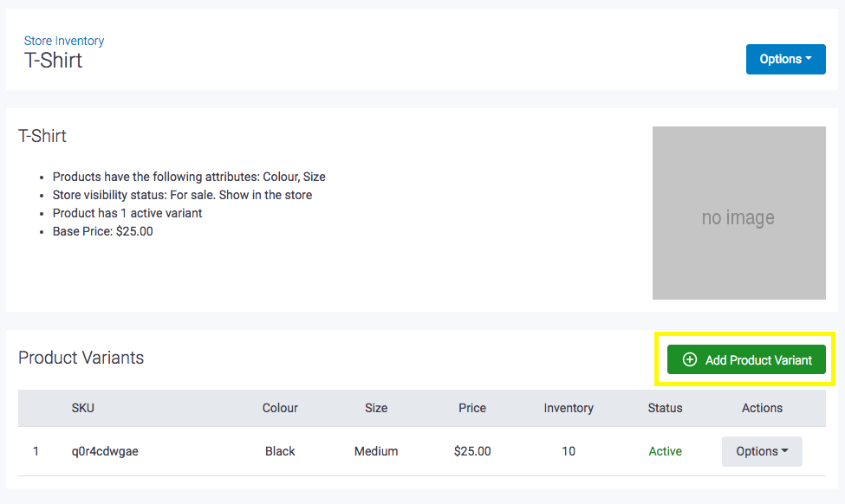Click the variant's $25.00 price cell
Viewport: 845px width, 504px height.
click(472, 451)
